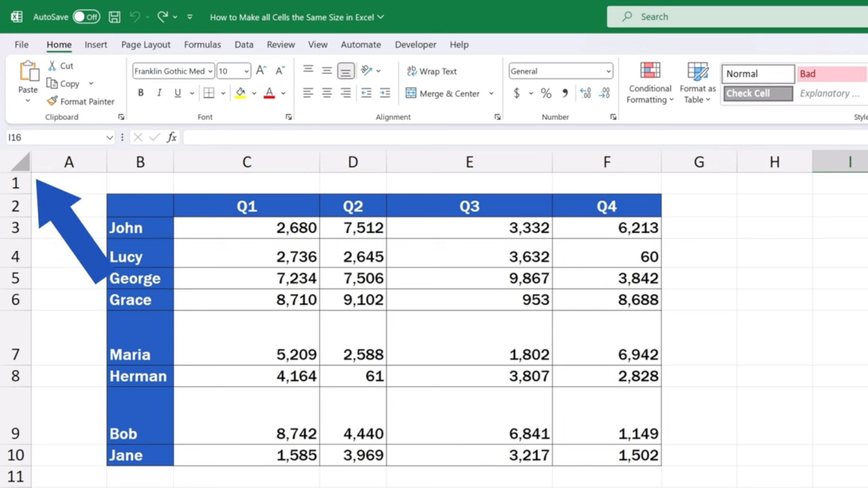Toggle bold formatting
The width and height of the screenshot is (868, 488).
click(x=140, y=93)
